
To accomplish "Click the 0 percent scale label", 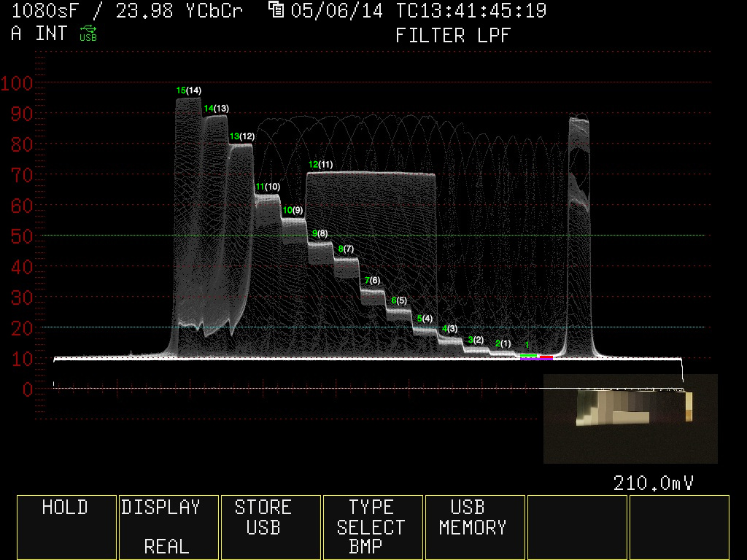I will (28, 389).
